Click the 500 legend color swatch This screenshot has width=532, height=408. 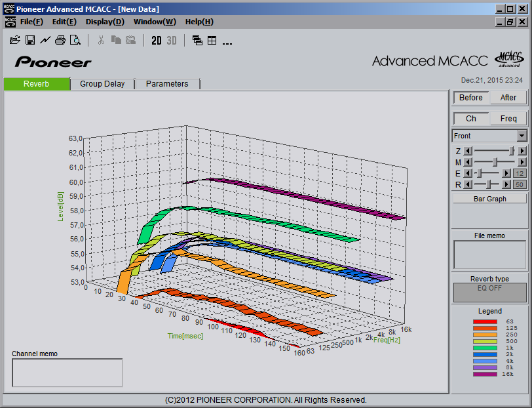point(485,341)
